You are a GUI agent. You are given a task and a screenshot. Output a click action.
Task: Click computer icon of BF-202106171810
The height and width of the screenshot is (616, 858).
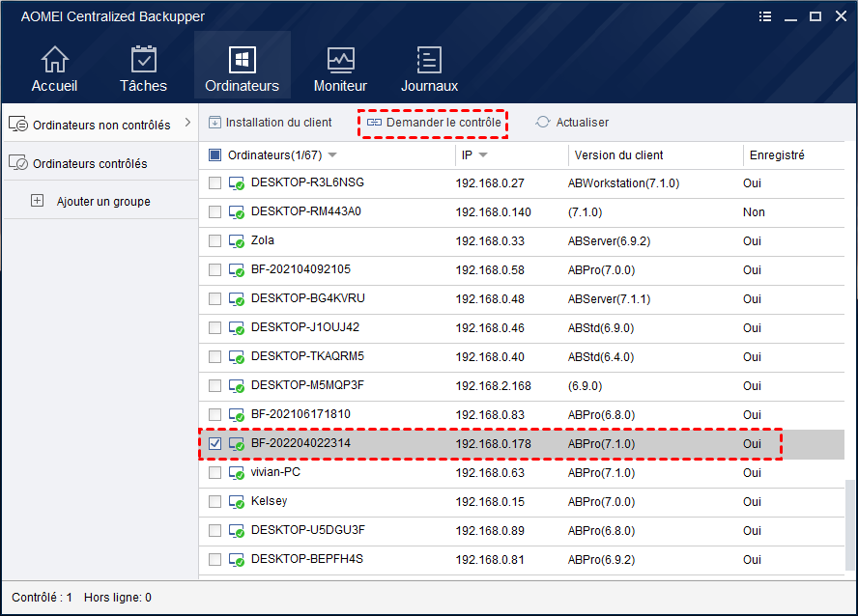(x=237, y=415)
